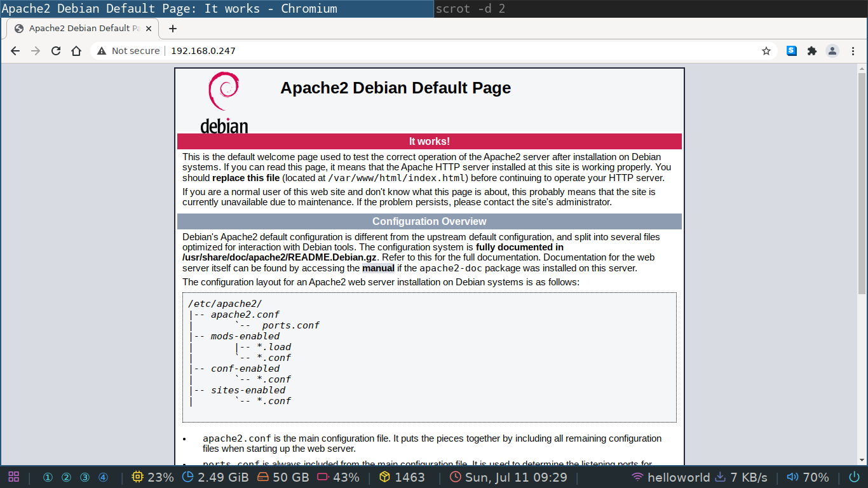Image resolution: width=868 pixels, height=488 pixels.
Task: Click mods-enabled in the config tree
Action: (245, 336)
